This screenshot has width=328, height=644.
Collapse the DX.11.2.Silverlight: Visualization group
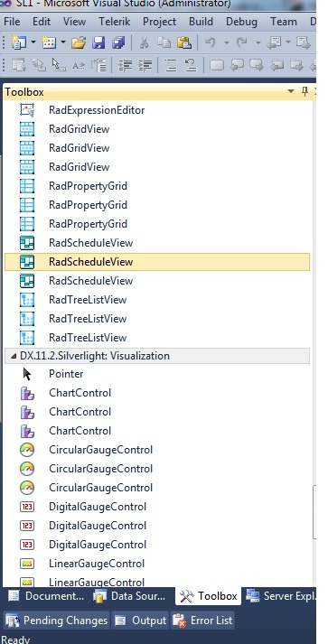click(x=14, y=356)
